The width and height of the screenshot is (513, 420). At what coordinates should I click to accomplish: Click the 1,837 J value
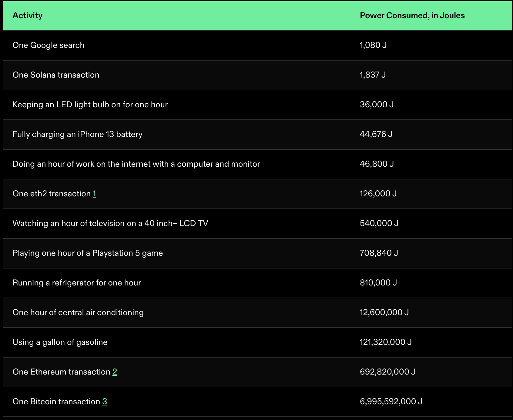click(373, 75)
